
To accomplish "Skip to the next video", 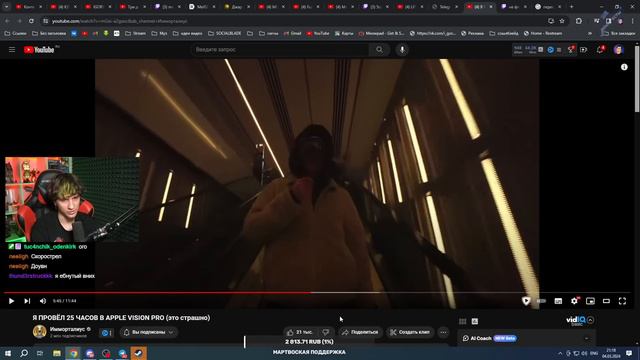I will click(27, 301).
